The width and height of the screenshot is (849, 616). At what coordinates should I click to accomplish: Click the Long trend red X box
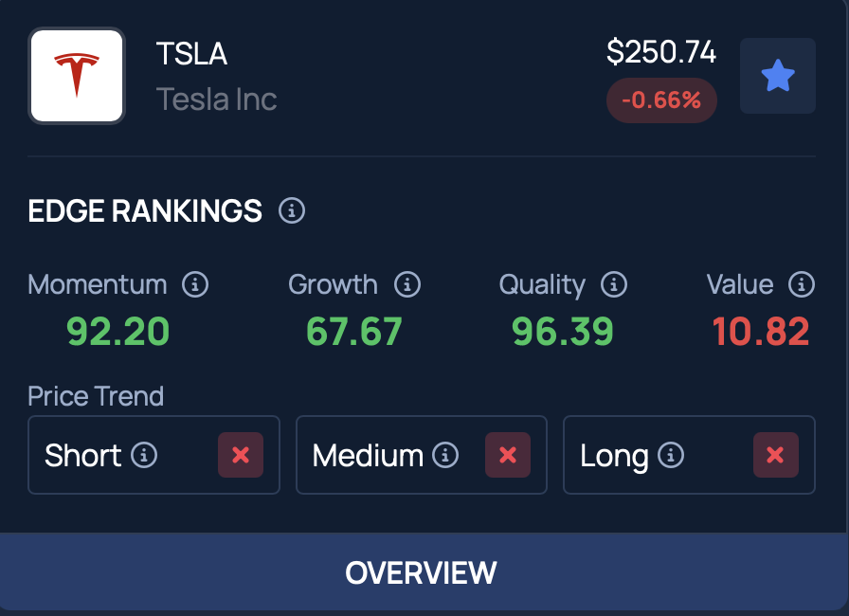point(775,455)
